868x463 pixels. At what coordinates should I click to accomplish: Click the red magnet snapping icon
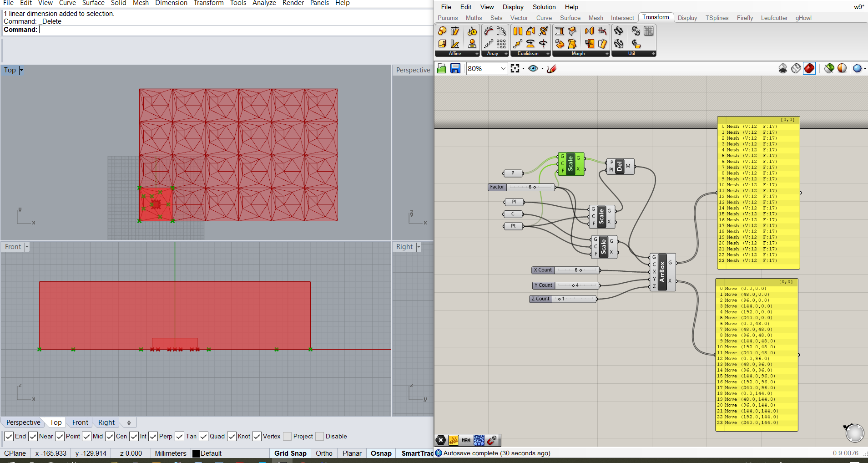[492, 440]
